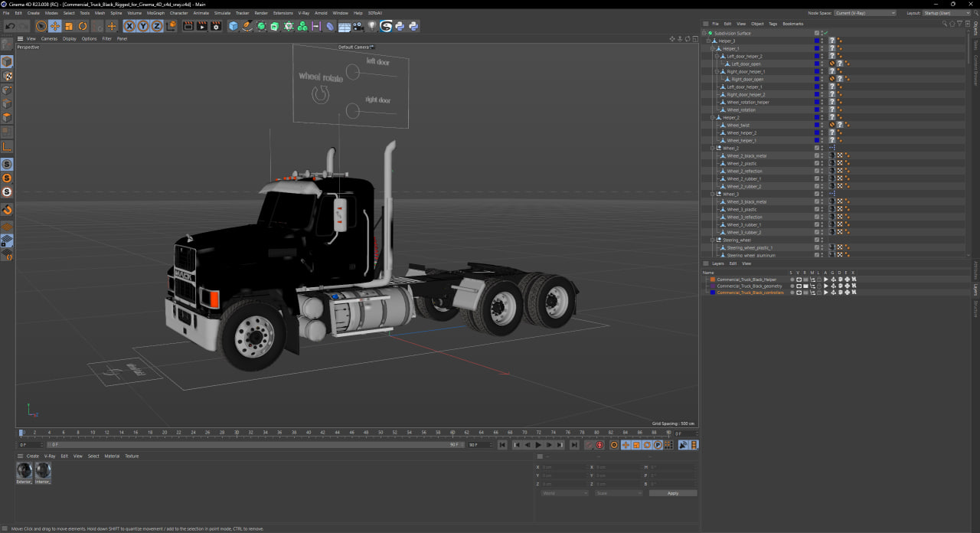The image size is (980, 533).
Task: Toggle visibility eye of Commercial_Truck_Black_Helper layer
Action: [x=799, y=280]
